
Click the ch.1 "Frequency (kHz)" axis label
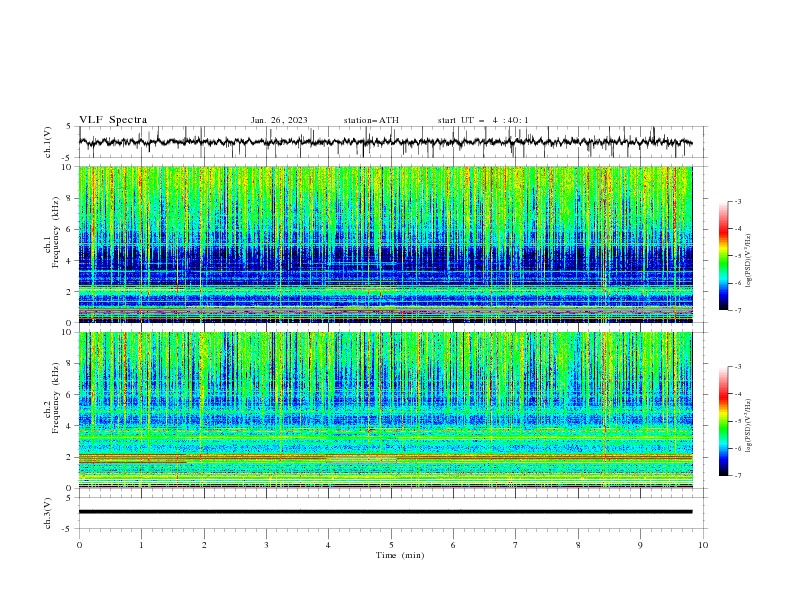click(55, 233)
